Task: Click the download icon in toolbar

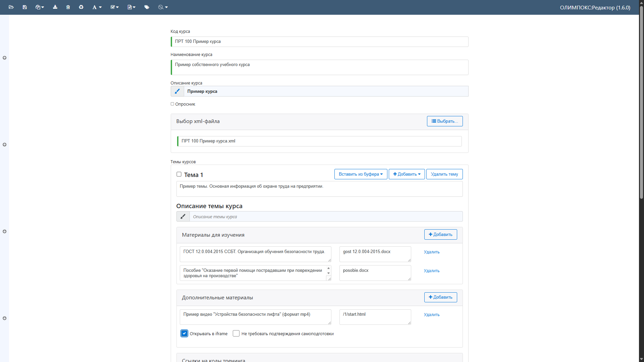Action: click(55, 7)
